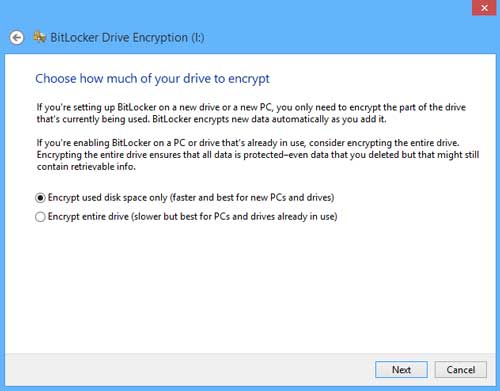Click the 'Choose how much of your drive' heading
The image size is (500, 391).
click(x=152, y=79)
